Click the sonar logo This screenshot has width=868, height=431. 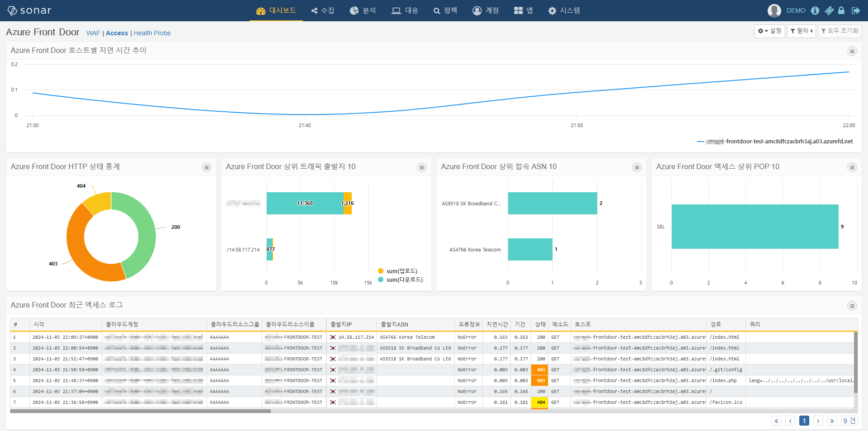coord(30,10)
